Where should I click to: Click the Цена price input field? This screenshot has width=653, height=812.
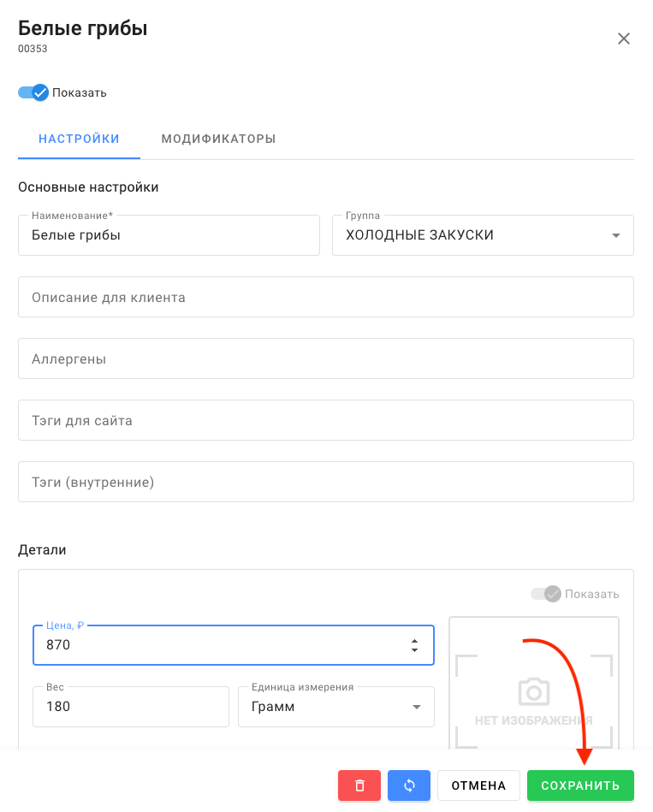[x=214, y=645]
